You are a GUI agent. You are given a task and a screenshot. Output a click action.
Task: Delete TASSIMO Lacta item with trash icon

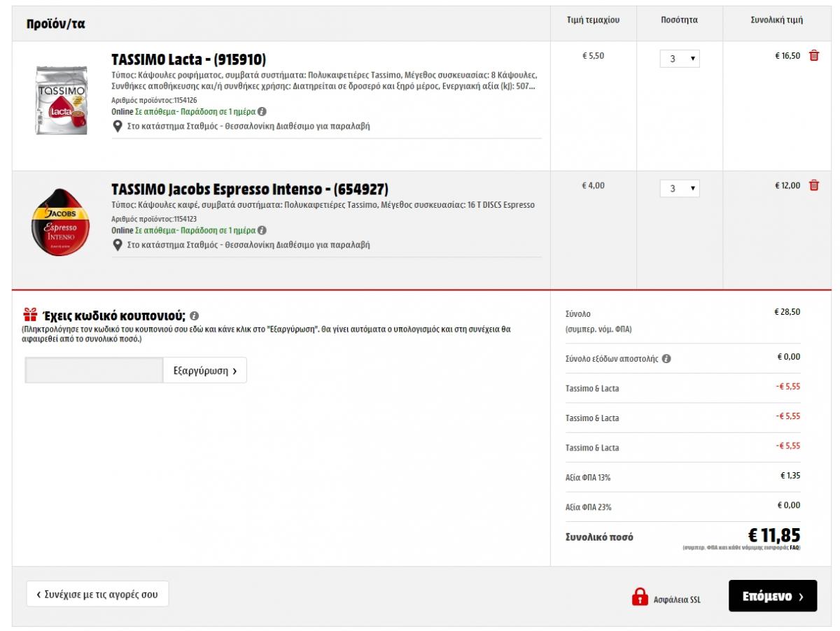pos(813,56)
